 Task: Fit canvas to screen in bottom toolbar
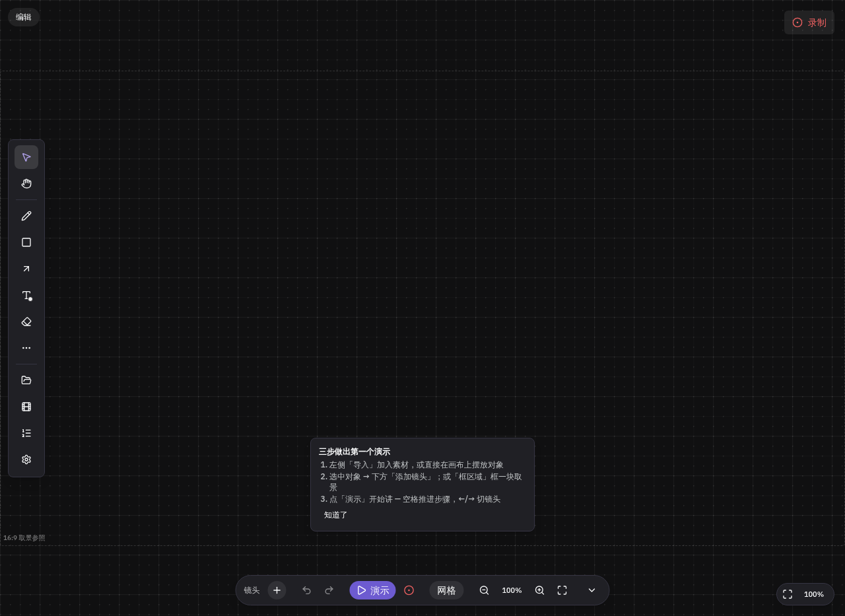pos(562,590)
